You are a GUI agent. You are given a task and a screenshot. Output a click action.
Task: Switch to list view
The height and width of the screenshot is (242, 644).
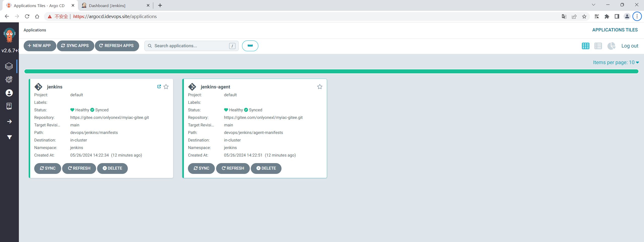[598, 46]
